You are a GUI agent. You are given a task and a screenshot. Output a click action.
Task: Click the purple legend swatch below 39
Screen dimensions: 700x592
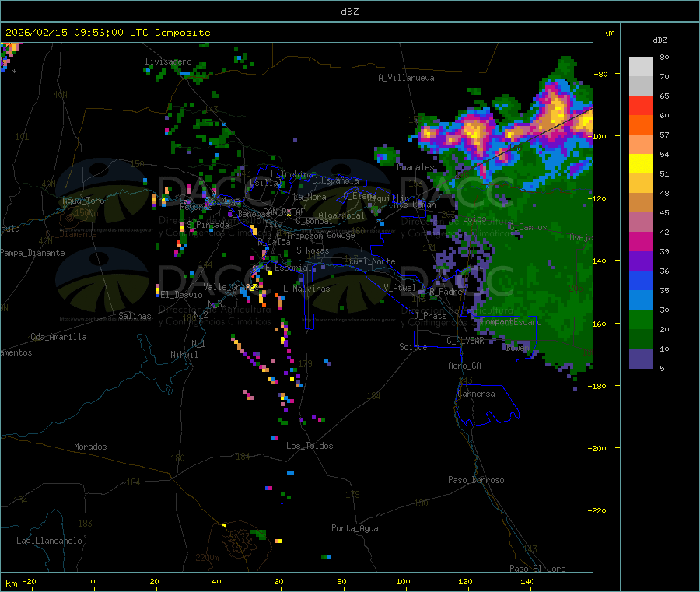(x=641, y=261)
